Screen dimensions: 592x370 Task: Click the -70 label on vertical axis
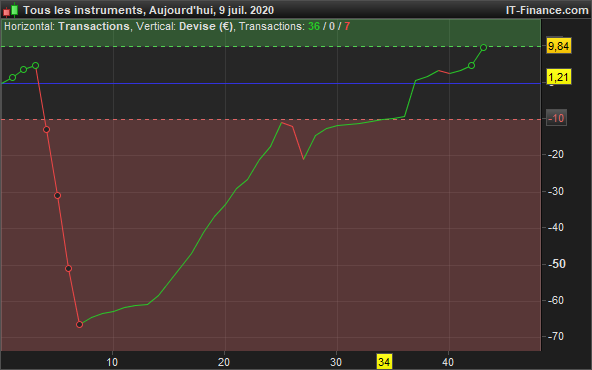click(556, 336)
